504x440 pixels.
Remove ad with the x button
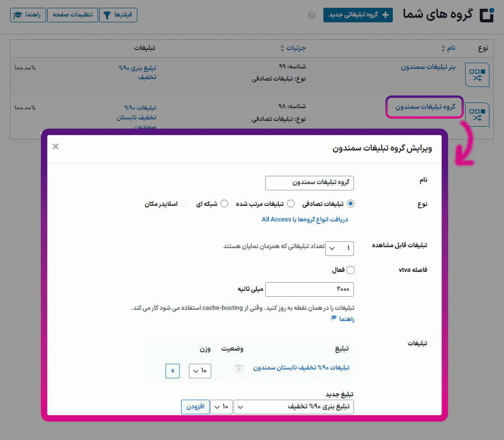[x=172, y=371]
